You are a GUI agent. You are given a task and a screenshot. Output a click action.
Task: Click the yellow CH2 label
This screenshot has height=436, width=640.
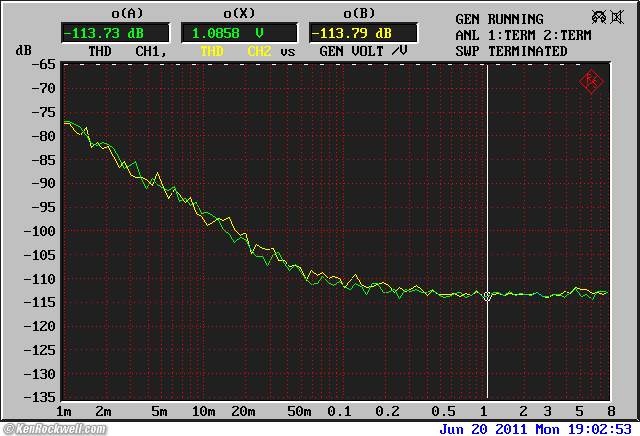coord(260,51)
